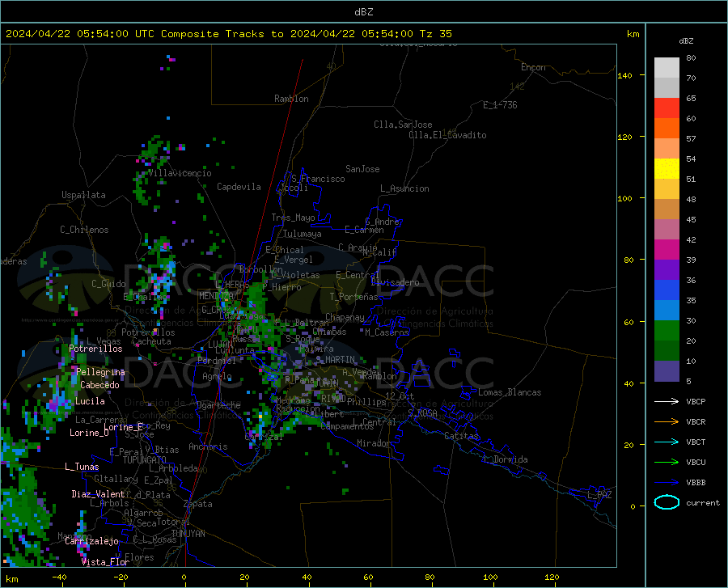Click the Carrizalejo map label
This screenshot has width=728, height=588.
[x=91, y=541]
